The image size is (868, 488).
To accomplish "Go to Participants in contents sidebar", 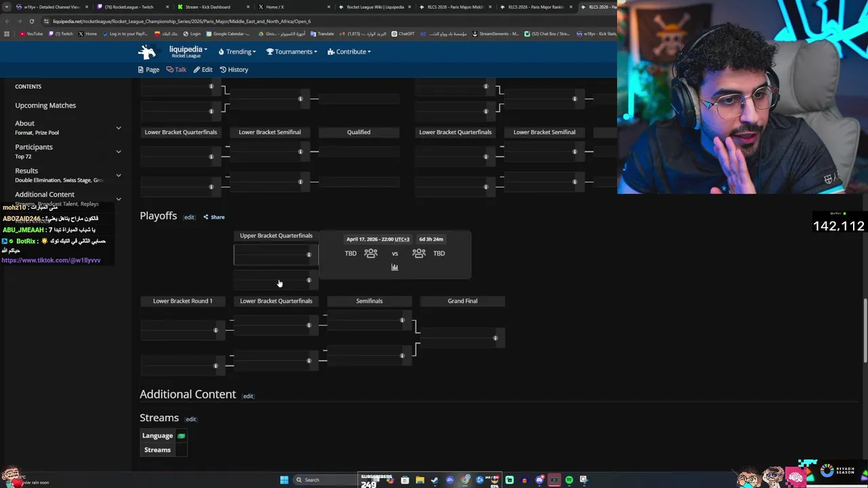I will [34, 147].
